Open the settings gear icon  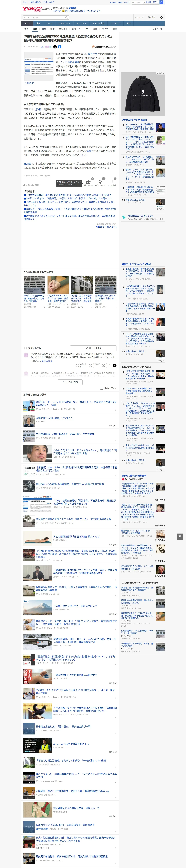(161, 18)
